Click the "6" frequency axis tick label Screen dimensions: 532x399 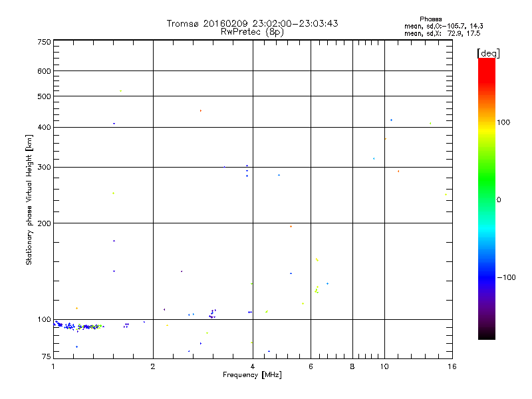click(x=311, y=366)
